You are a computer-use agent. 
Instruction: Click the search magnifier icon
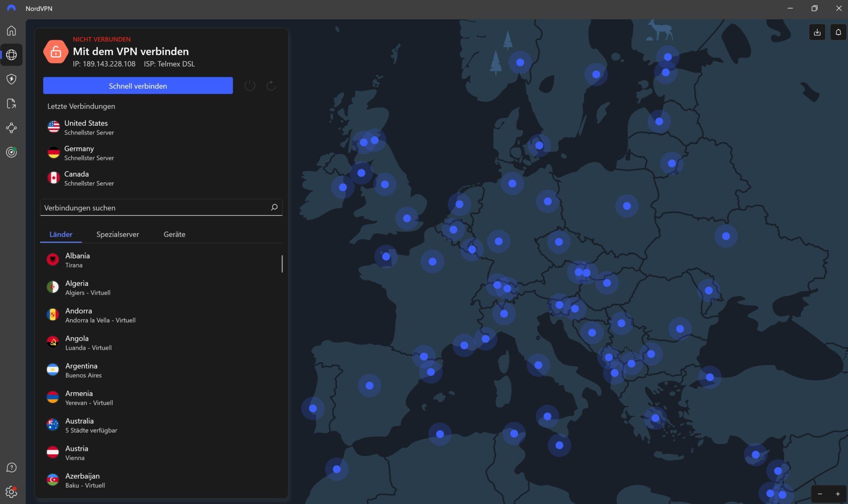pos(274,207)
